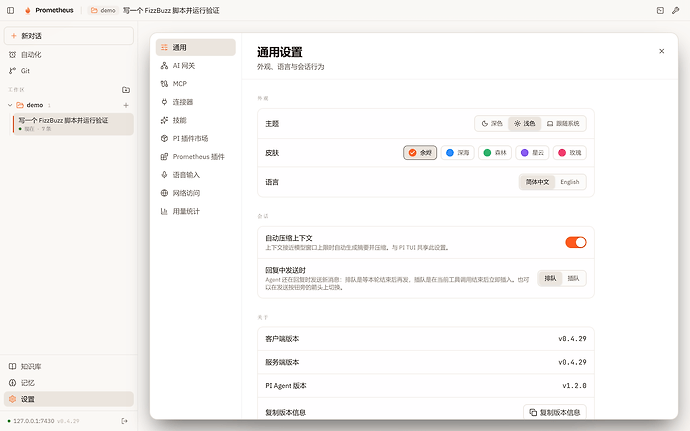Choose 插队 interrupt send mode
The image size is (690, 431).
click(x=573, y=278)
